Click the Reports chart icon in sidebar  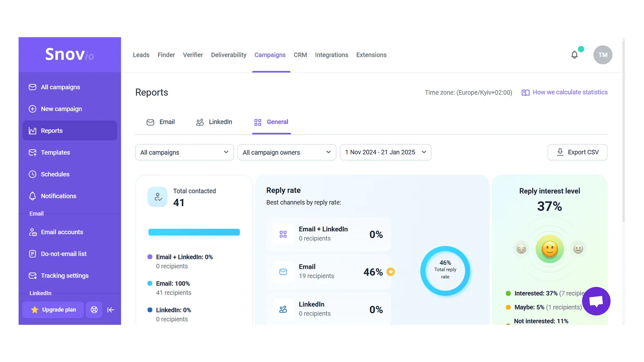coord(33,131)
